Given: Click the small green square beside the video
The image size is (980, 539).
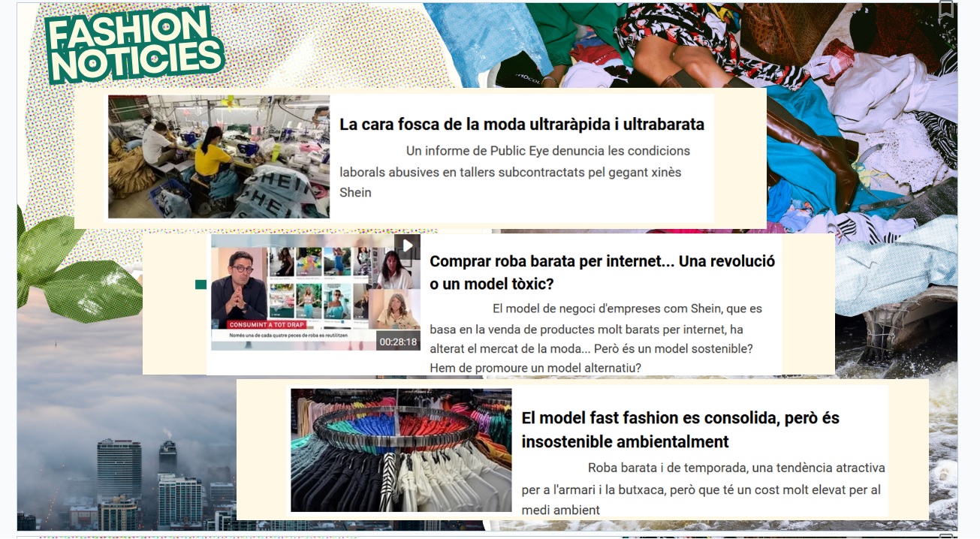Looking at the screenshot, I should tap(201, 285).
